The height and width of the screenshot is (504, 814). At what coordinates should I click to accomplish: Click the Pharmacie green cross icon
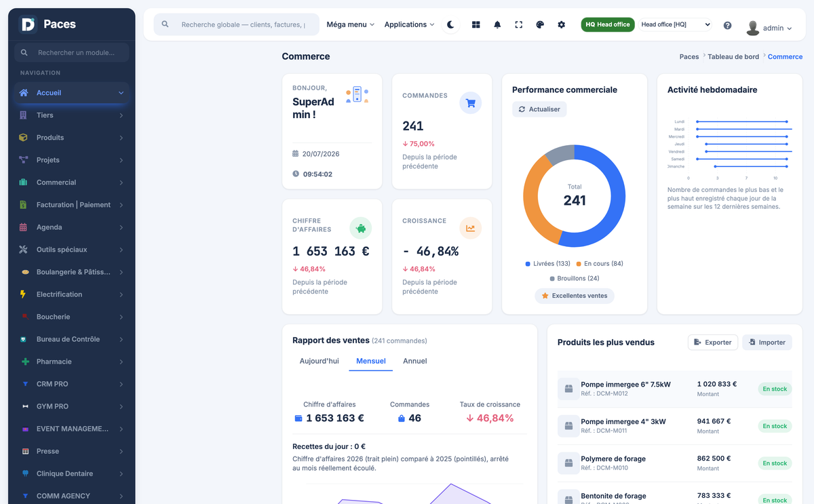coord(25,362)
